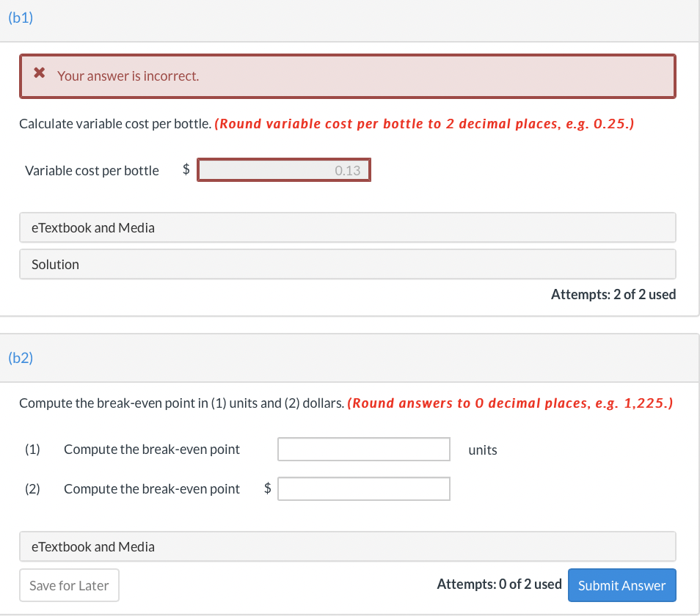700x616 pixels.
Task: Click the variable cost field showing 0.13
Action: 284,170
